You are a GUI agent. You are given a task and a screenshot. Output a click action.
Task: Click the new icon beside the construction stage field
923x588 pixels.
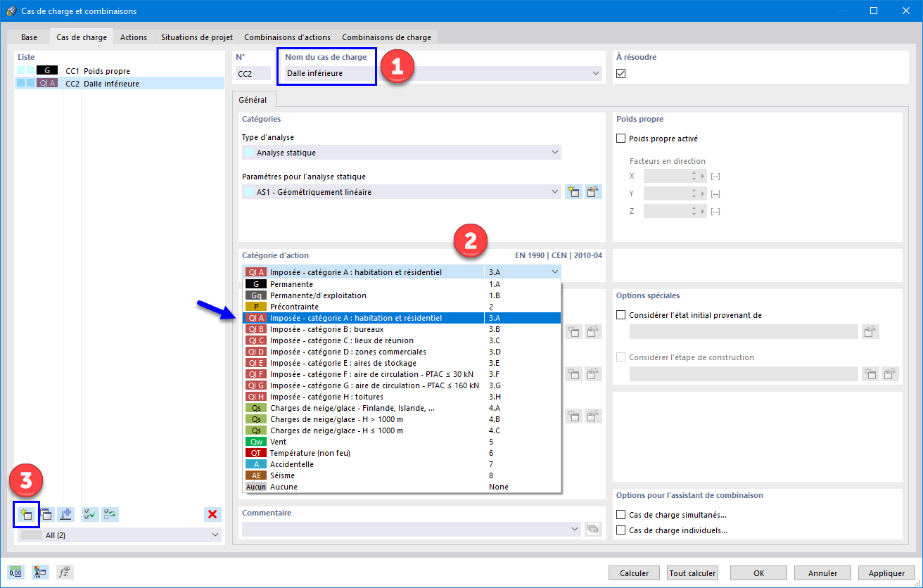pyautogui.click(x=871, y=374)
